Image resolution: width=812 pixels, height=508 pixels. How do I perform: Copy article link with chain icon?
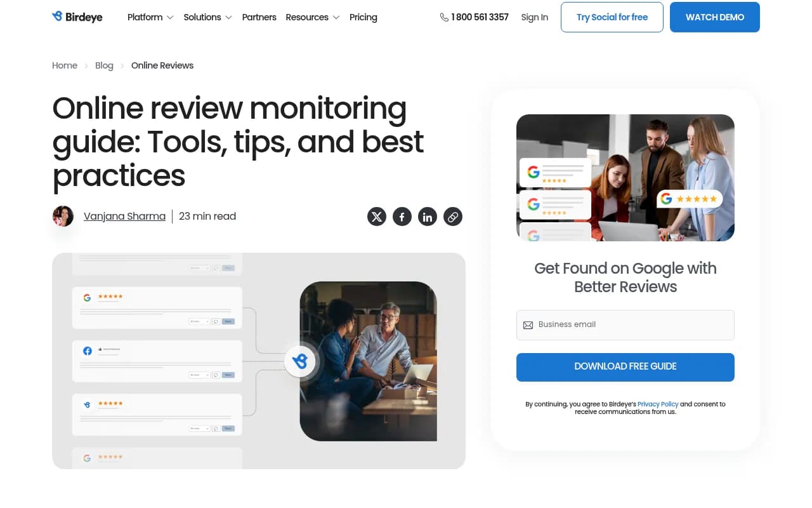[453, 217]
